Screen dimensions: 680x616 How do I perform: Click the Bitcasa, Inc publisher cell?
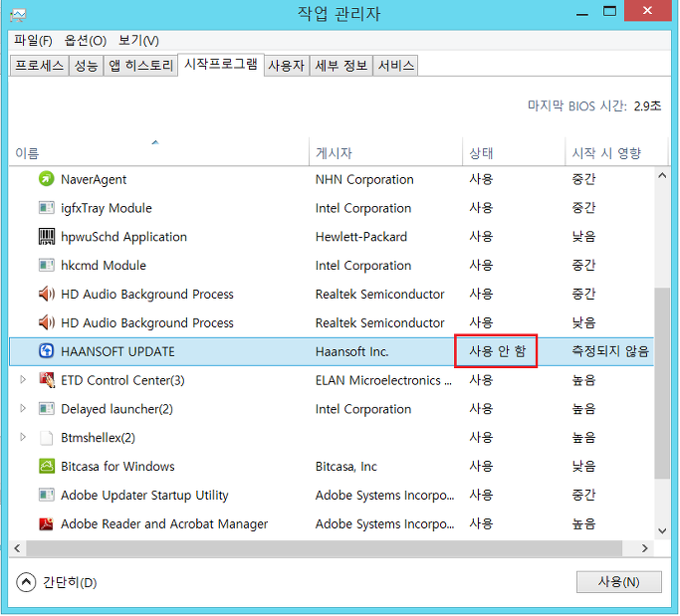(x=346, y=467)
